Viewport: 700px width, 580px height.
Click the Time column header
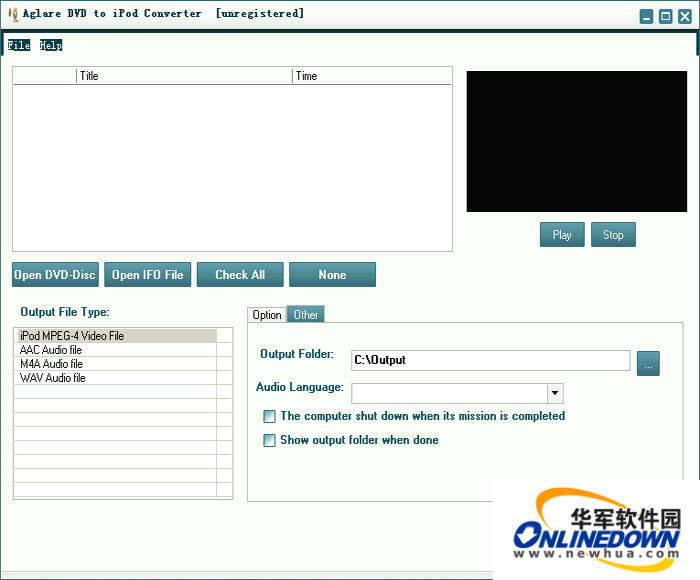(x=372, y=76)
